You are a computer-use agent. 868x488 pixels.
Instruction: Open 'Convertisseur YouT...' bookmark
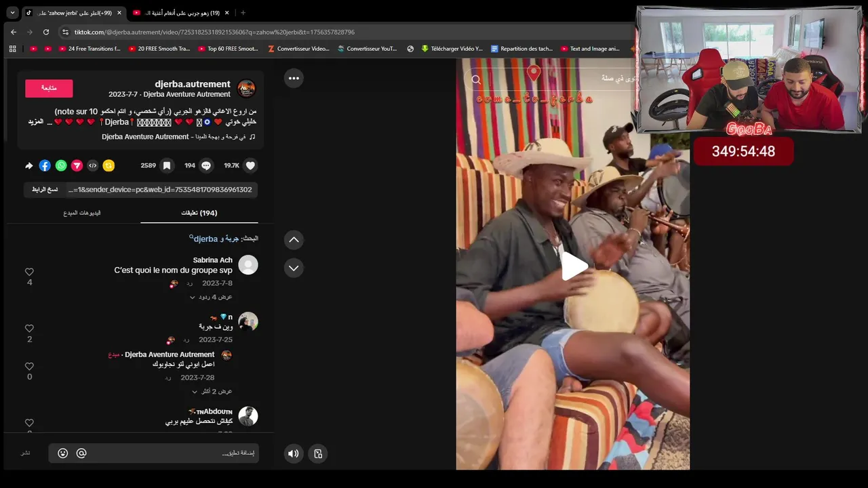pyautogui.click(x=367, y=49)
